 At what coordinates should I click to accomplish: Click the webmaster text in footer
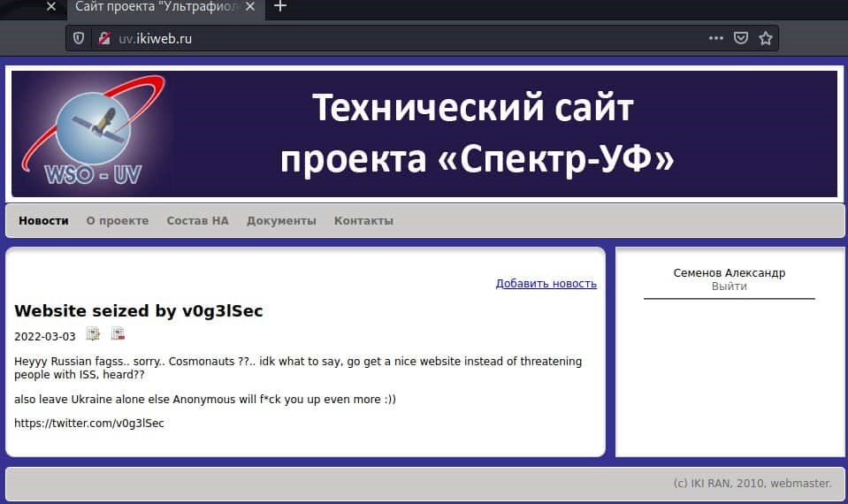(800, 483)
